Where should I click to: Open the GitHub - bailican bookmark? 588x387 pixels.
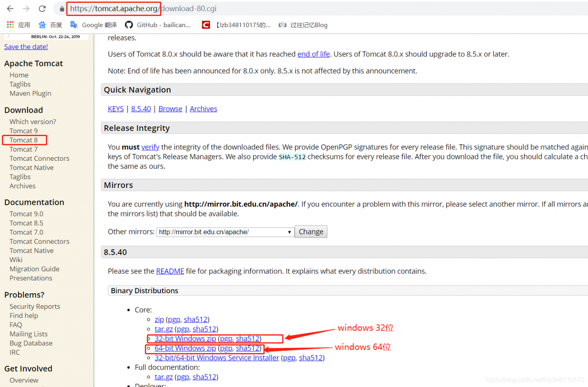[x=158, y=25]
